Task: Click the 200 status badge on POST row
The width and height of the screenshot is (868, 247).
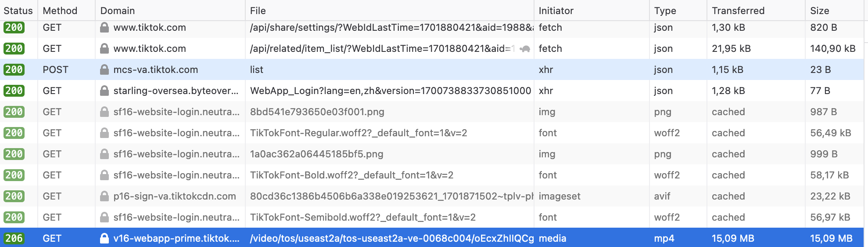Action: point(14,69)
